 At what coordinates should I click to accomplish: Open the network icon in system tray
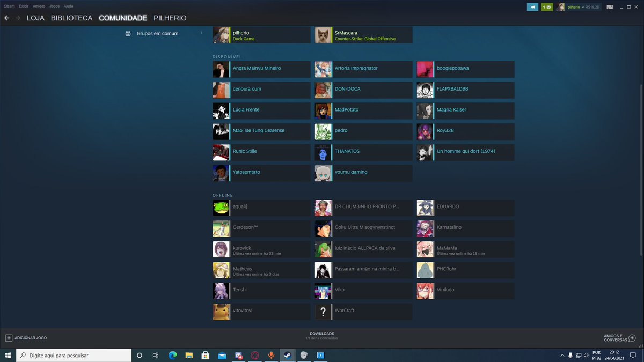578,355
